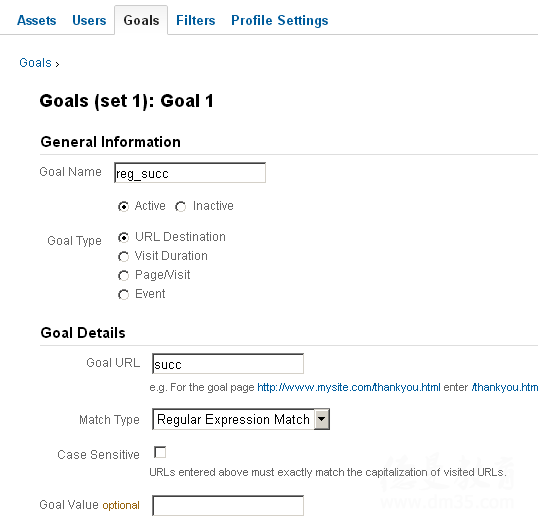Click the Goal Value input field
This screenshot has width=538, height=529.
point(228,505)
